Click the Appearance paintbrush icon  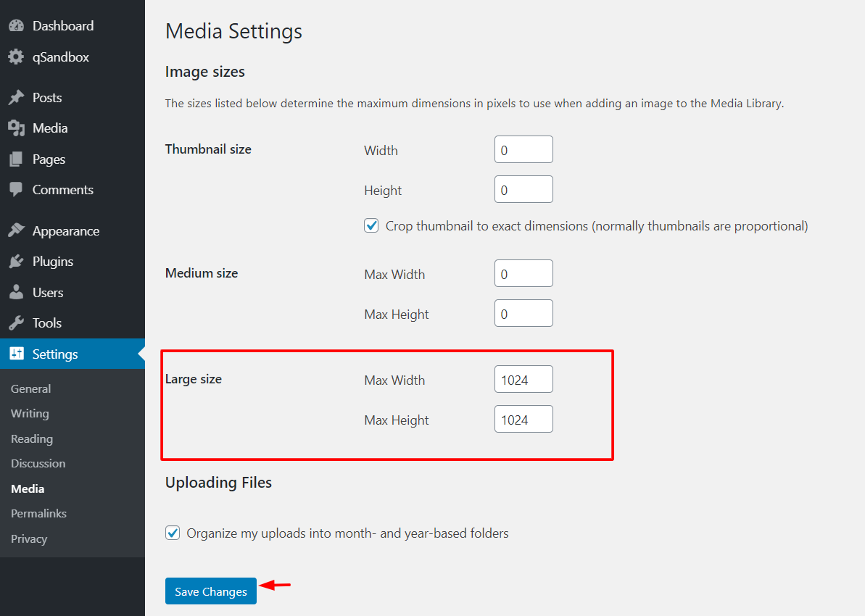(x=17, y=230)
